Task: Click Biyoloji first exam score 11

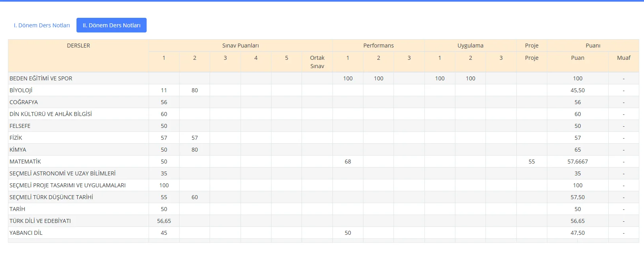Action: coord(164,90)
